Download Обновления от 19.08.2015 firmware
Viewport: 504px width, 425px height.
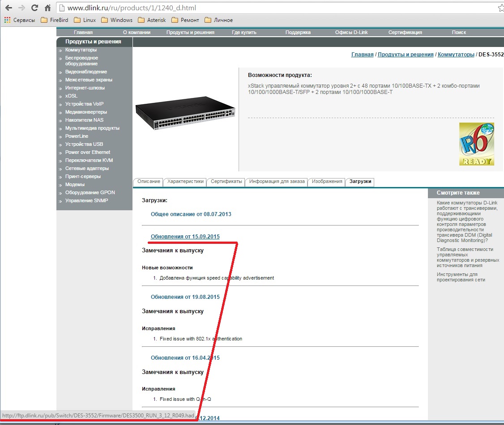tap(185, 297)
